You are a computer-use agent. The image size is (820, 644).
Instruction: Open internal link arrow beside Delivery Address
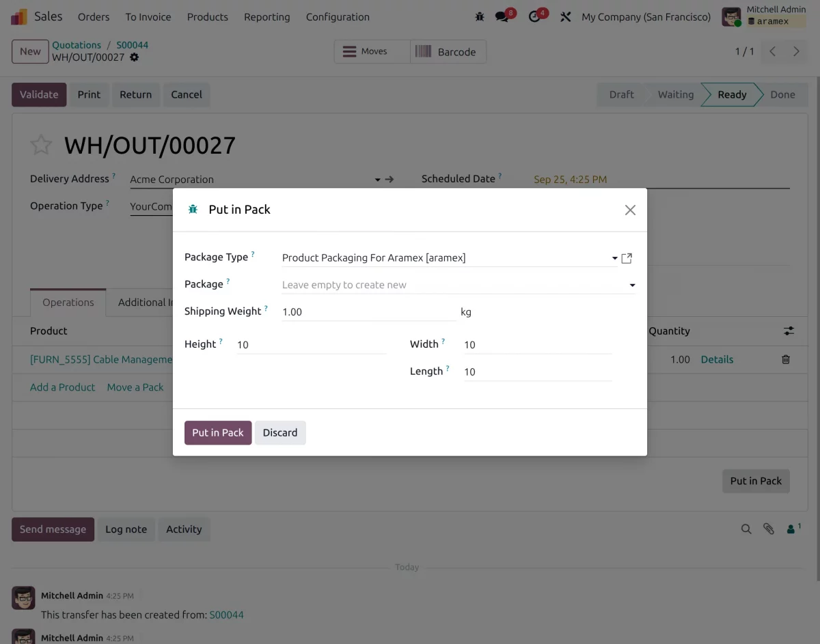pyautogui.click(x=389, y=180)
